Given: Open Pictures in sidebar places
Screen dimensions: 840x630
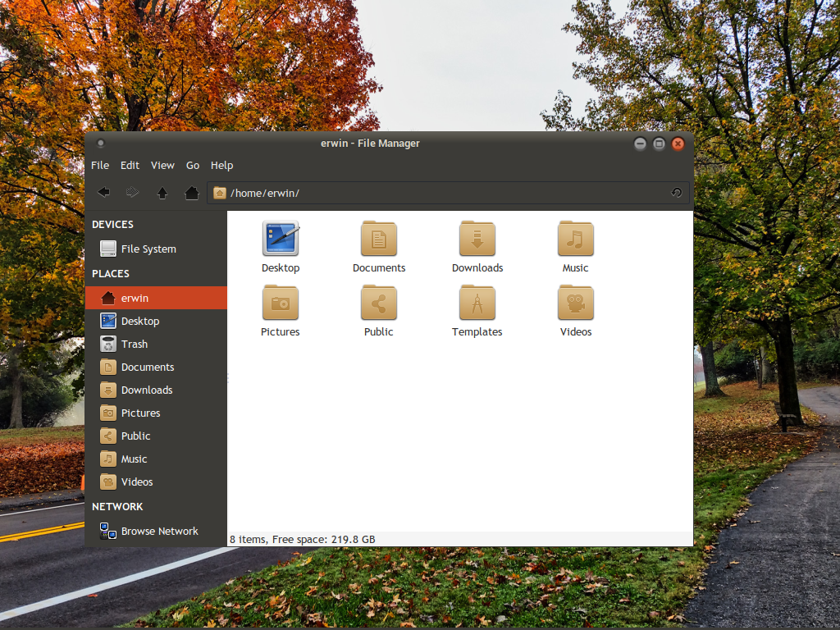Looking at the screenshot, I should point(156,413).
